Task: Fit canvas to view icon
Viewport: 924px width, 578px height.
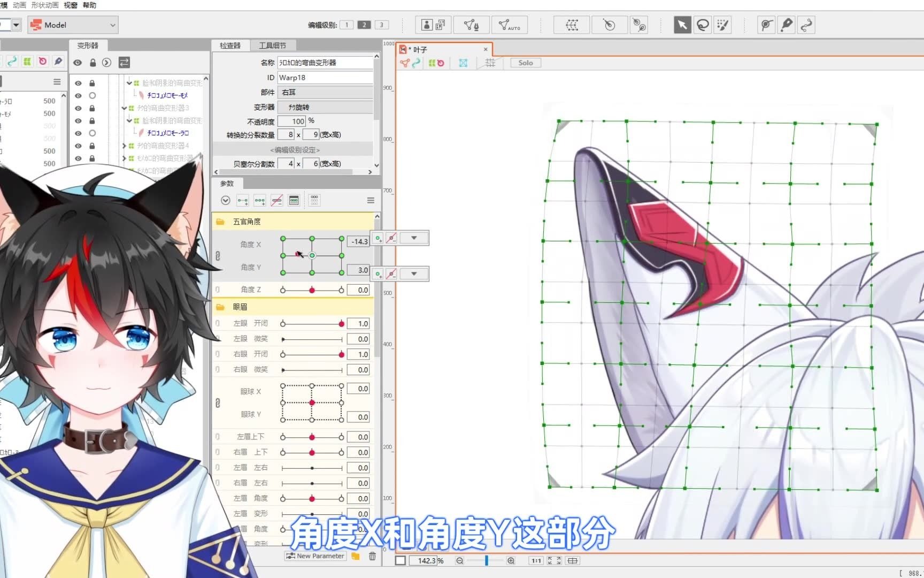Action: pyautogui.click(x=554, y=560)
